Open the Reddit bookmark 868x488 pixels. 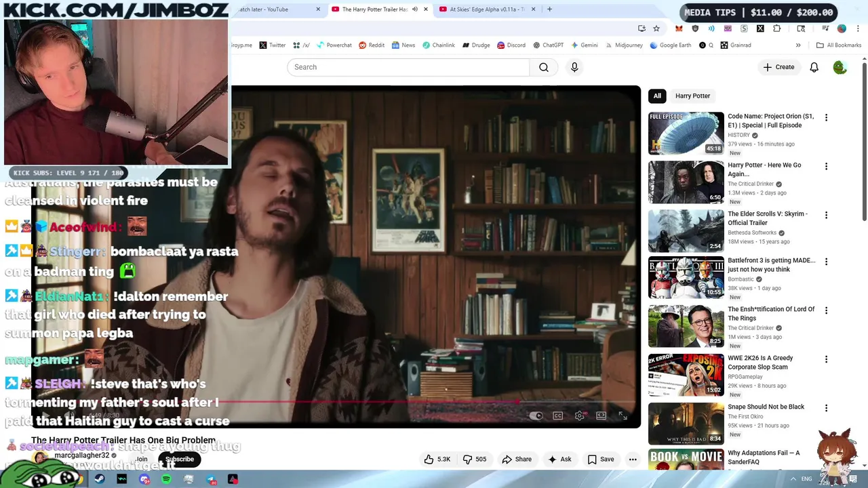click(372, 45)
